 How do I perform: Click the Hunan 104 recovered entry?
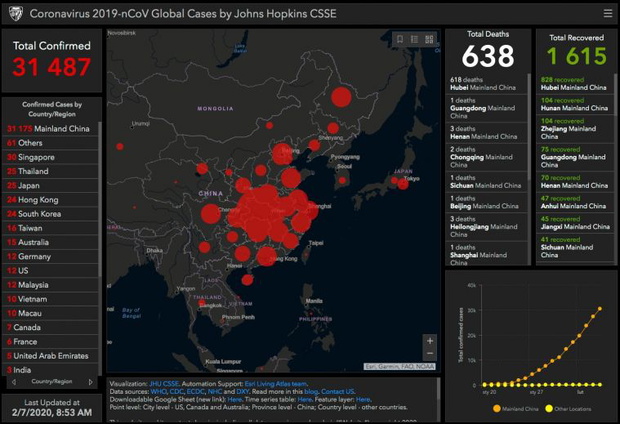coord(575,104)
